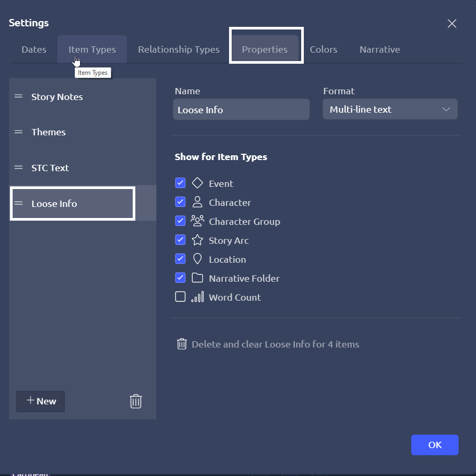This screenshot has height=476, width=476.
Task: Click the Word Count bars icon
Action: [197, 297]
